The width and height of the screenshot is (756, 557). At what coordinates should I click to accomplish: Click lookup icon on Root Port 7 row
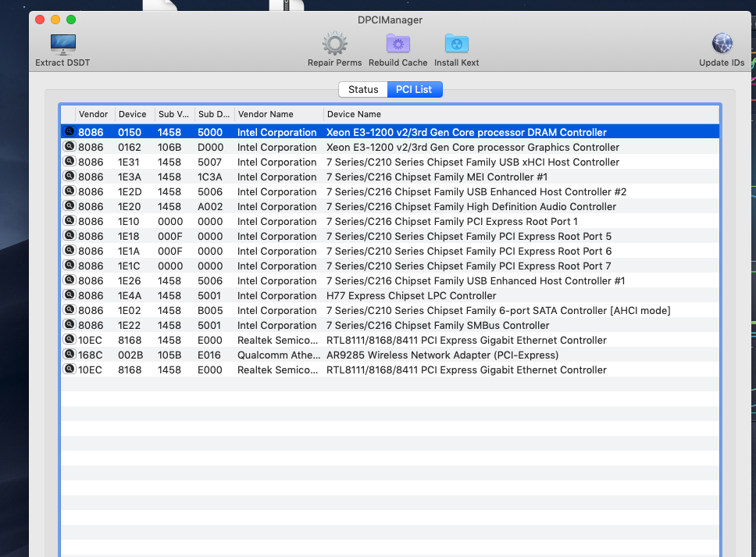(x=70, y=266)
